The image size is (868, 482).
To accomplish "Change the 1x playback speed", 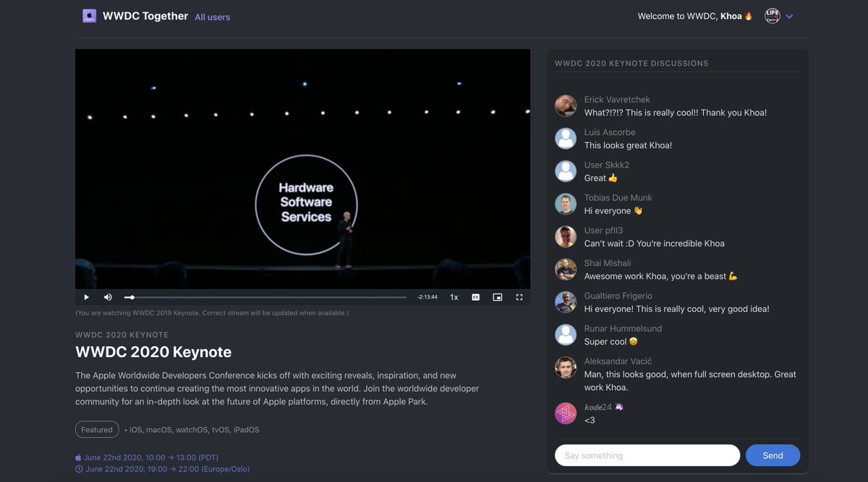I will (x=454, y=297).
